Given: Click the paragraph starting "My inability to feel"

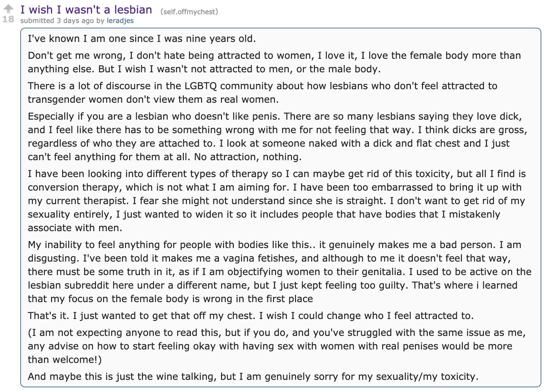Looking at the screenshot, I should (280, 272).
